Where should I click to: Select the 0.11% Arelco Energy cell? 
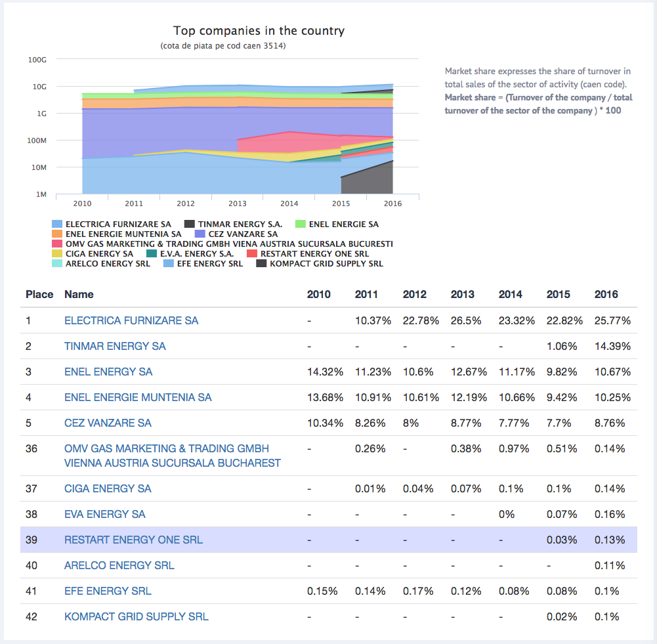[x=610, y=565]
